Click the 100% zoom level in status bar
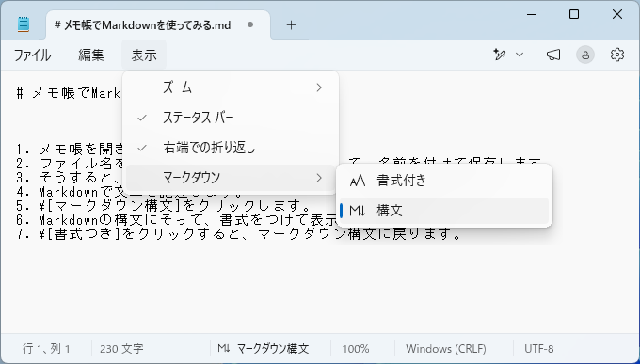The height and width of the screenshot is (364, 640). 356,349
